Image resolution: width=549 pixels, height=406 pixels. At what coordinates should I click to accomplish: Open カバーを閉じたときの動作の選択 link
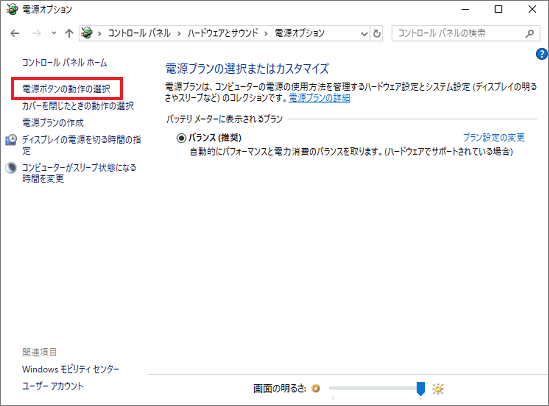(78, 106)
